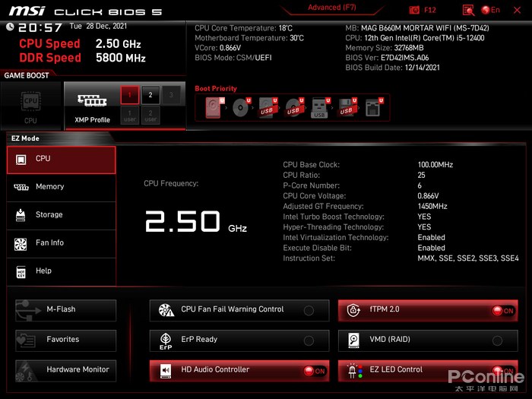This screenshot has width=532, height=399.
Task: Select the USB CD/DVD boot icon
Action: pos(294,108)
